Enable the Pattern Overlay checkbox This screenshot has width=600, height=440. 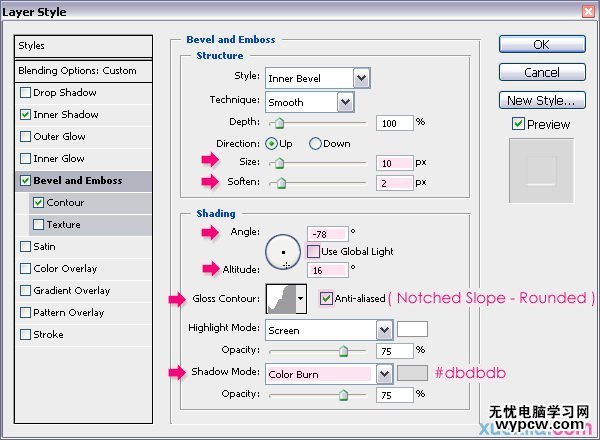pos(25,313)
